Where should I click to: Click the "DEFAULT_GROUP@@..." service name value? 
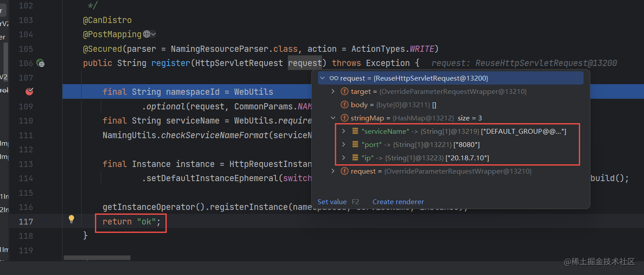pos(524,132)
